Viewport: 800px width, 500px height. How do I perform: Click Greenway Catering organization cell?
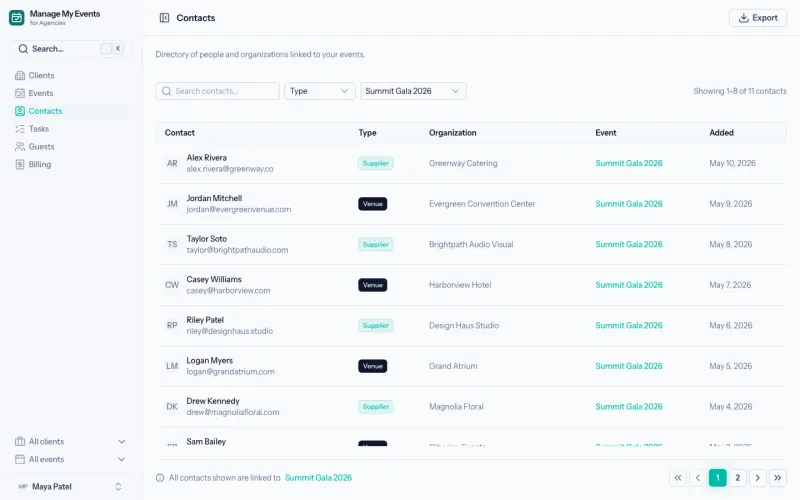463,163
